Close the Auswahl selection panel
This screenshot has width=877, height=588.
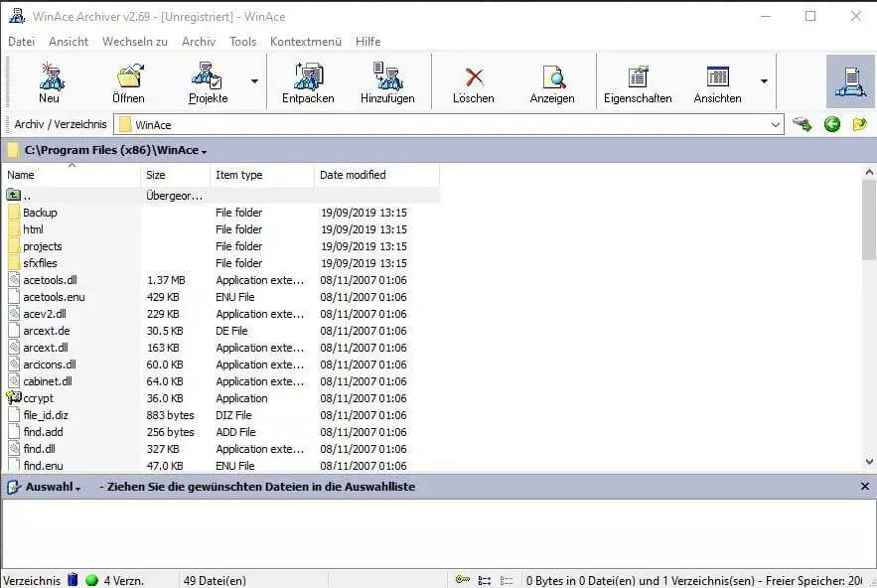click(x=865, y=486)
